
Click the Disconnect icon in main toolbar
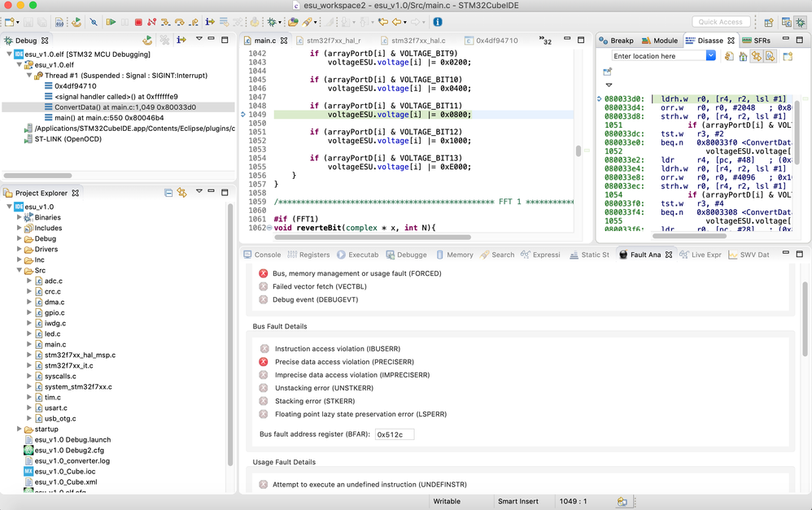pyautogui.click(x=151, y=22)
